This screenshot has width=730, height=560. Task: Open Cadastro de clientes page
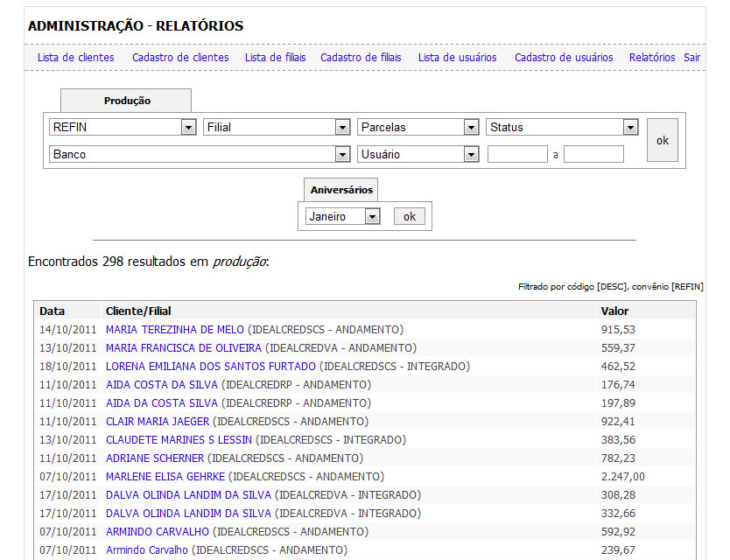click(x=180, y=58)
